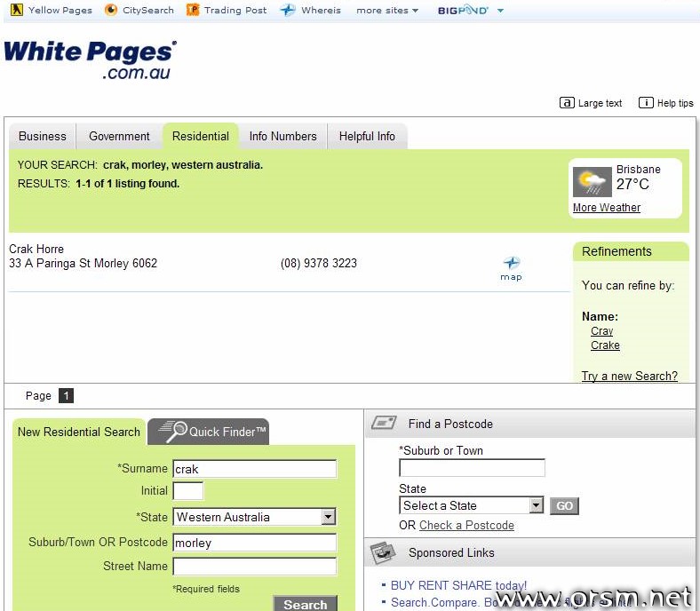Open the Helpful Info tab
Screen dimensions: 700x611
click(x=367, y=136)
